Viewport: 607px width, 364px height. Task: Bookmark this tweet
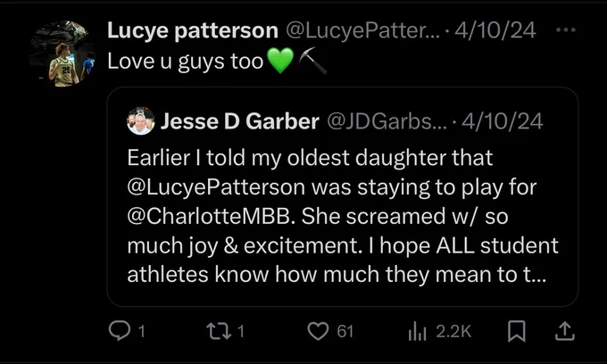517,331
